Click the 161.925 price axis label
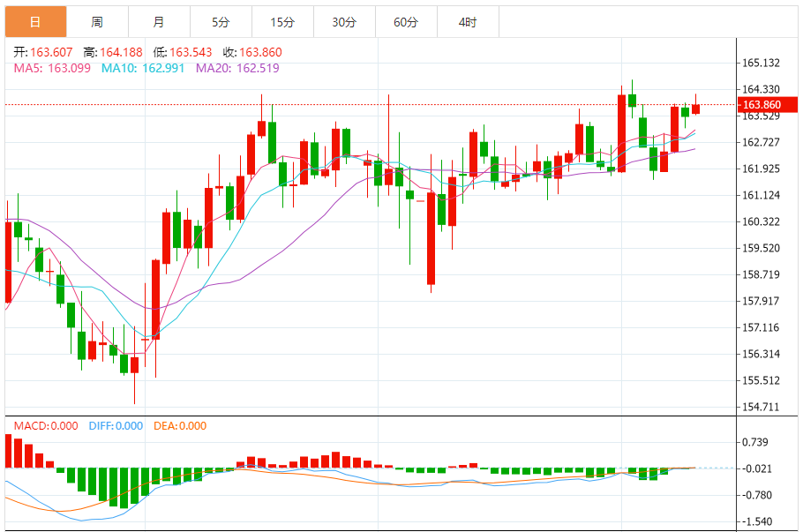 (x=761, y=169)
